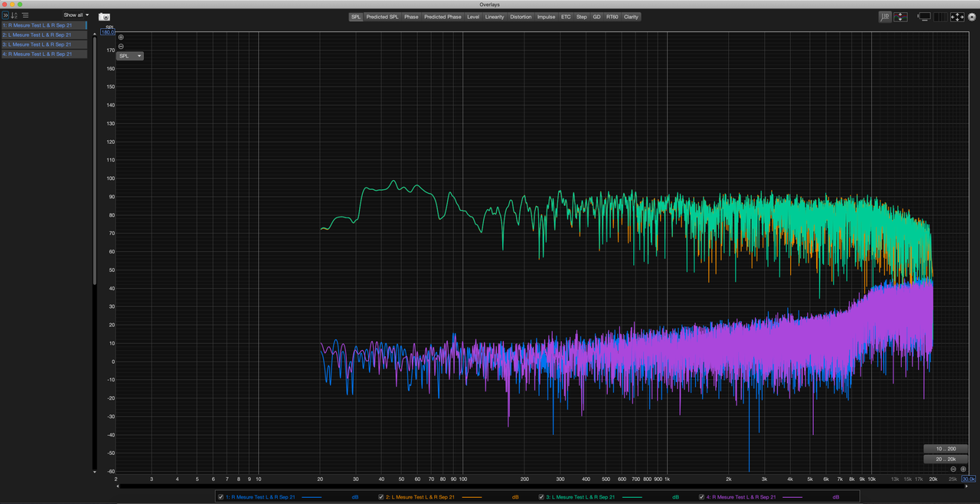Open the Show all filter dropdown

(76, 15)
